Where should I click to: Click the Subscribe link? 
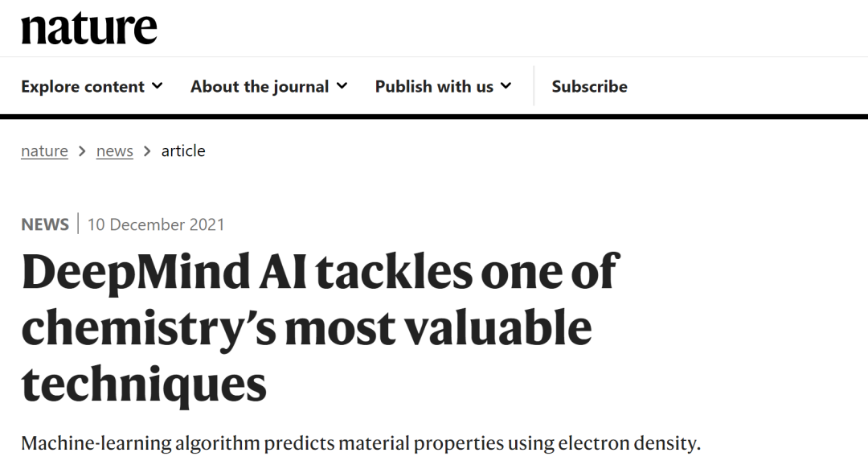(590, 87)
